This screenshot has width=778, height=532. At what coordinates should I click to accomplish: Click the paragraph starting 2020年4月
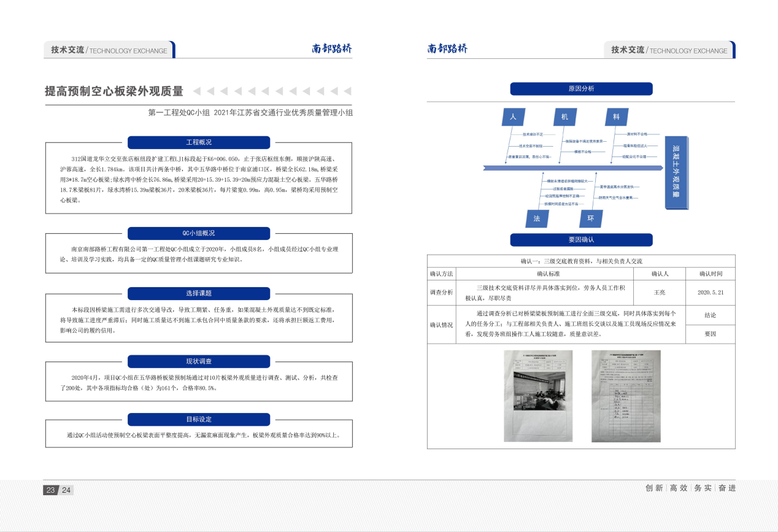(199, 383)
